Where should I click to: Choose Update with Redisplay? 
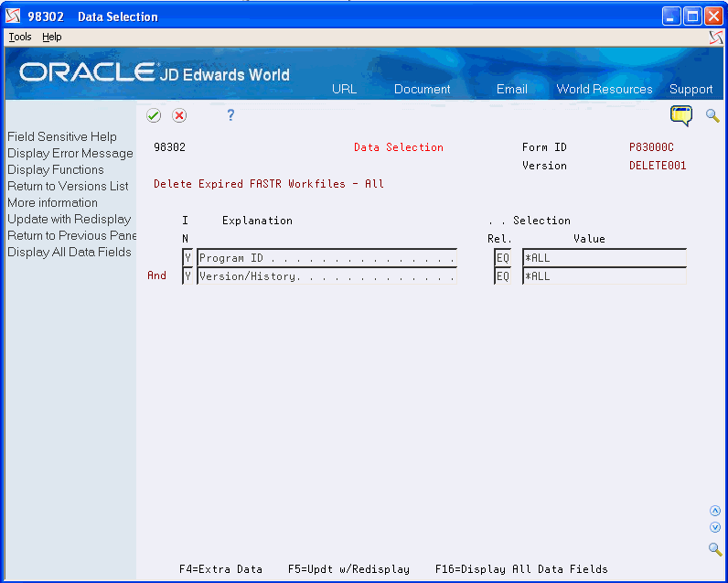pyautogui.click(x=70, y=219)
